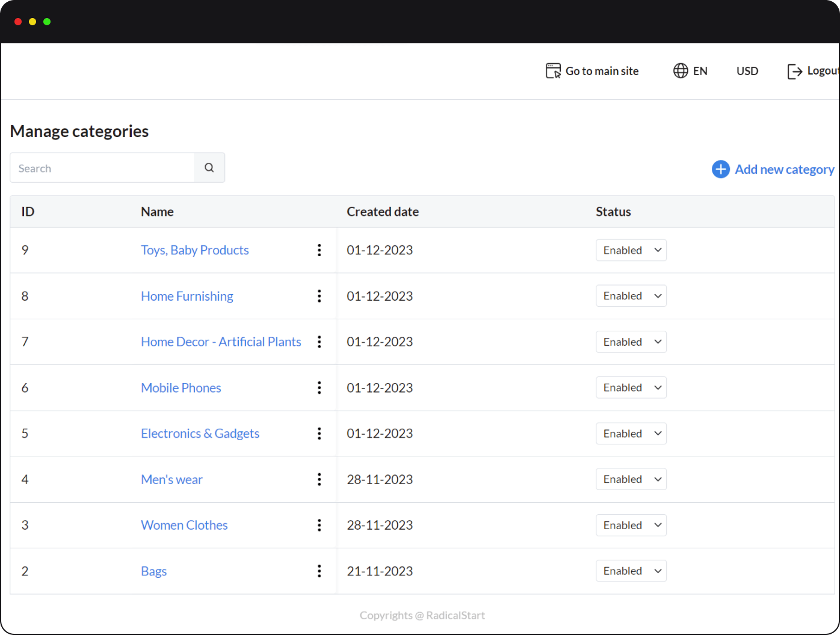Click the Logout label
Screen dimensions: 840x635
click(823, 70)
